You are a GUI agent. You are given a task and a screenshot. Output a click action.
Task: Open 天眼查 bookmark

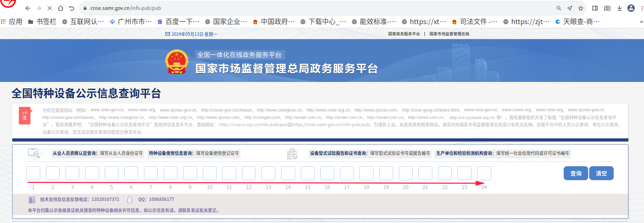(578, 22)
